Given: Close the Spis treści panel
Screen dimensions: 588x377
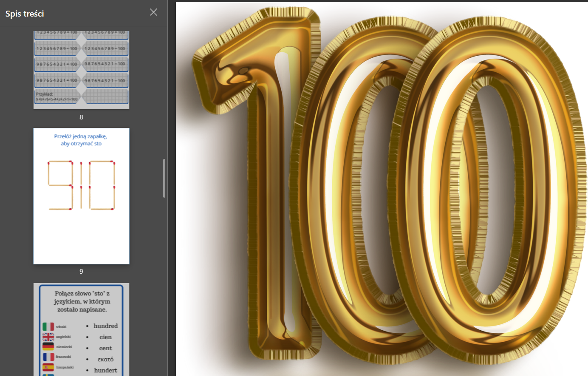Looking at the screenshot, I should (153, 12).
